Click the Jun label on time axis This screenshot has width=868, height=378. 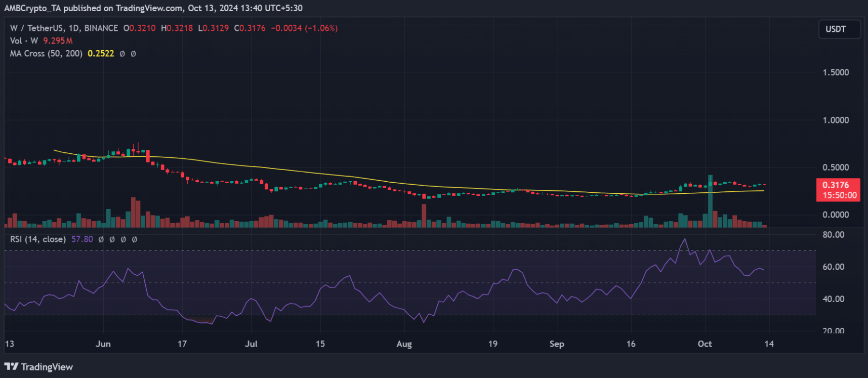[x=103, y=344]
